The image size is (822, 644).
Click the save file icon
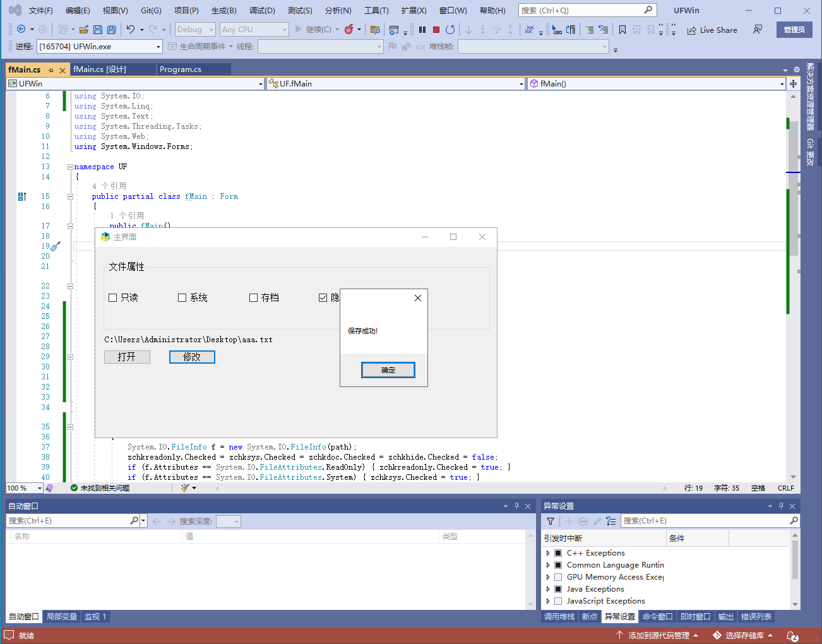click(x=97, y=29)
